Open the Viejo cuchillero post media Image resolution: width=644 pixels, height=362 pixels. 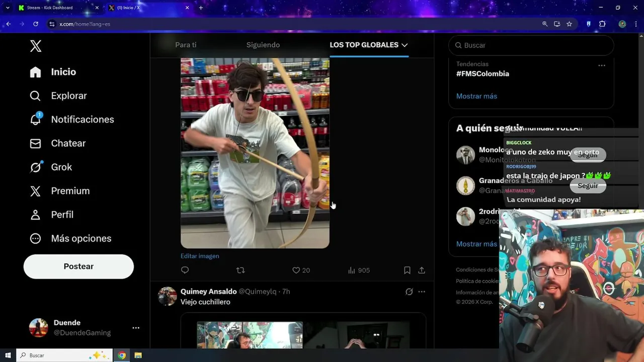tap(303, 330)
